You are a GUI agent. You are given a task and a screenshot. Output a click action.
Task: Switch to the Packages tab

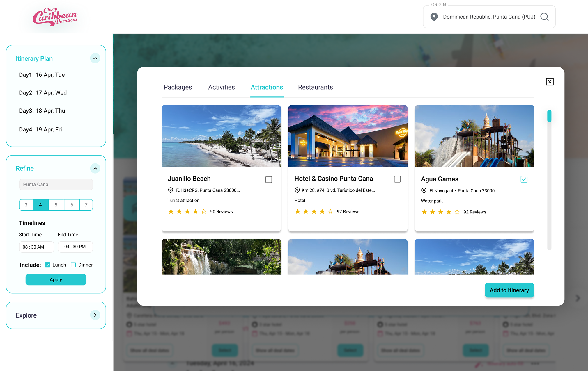178,87
